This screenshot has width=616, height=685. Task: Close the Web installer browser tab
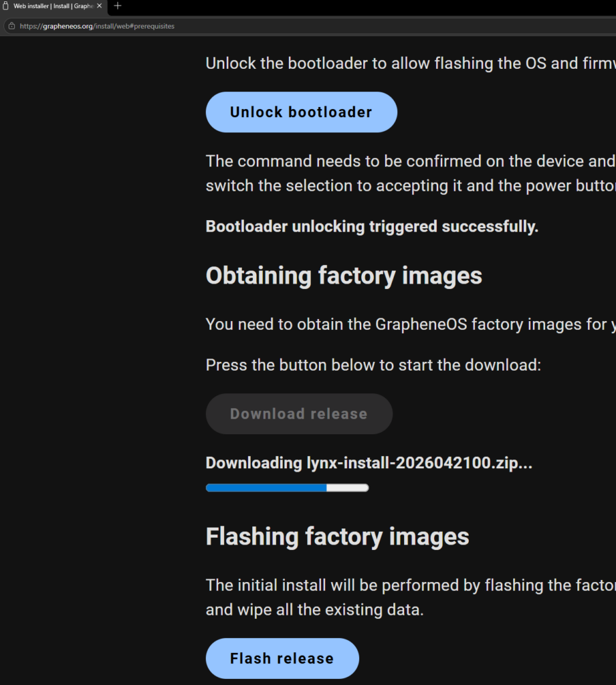point(99,6)
